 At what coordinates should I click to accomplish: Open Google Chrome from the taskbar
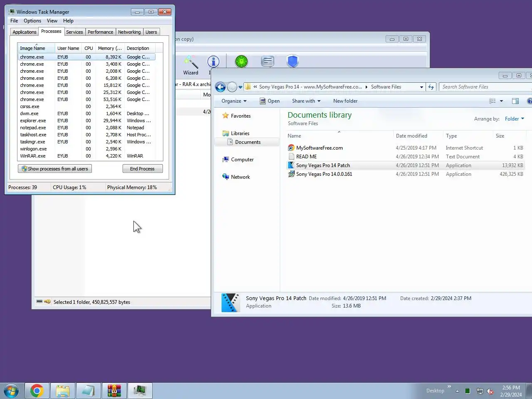(x=37, y=391)
